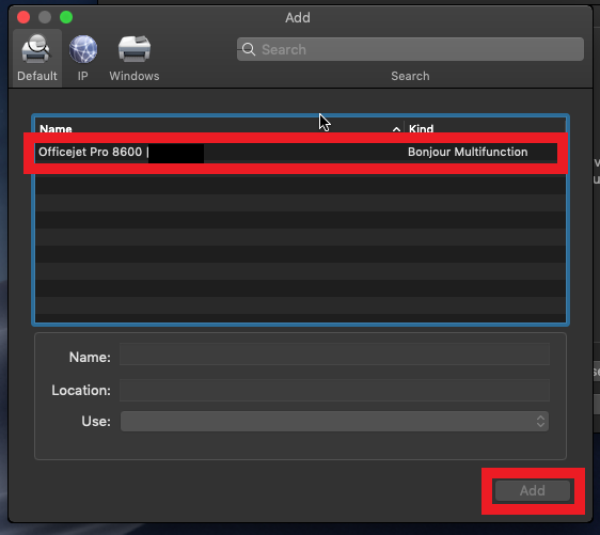Focus the Search field in toolbar

[x=410, y=49]
